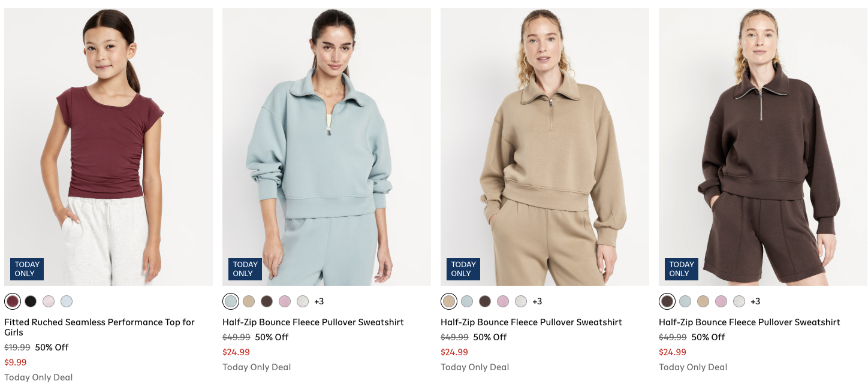This screenshot has height=387, width=868.
Task: Show +3 more colors for blue sweatshirt
Action: pos(319,301)
